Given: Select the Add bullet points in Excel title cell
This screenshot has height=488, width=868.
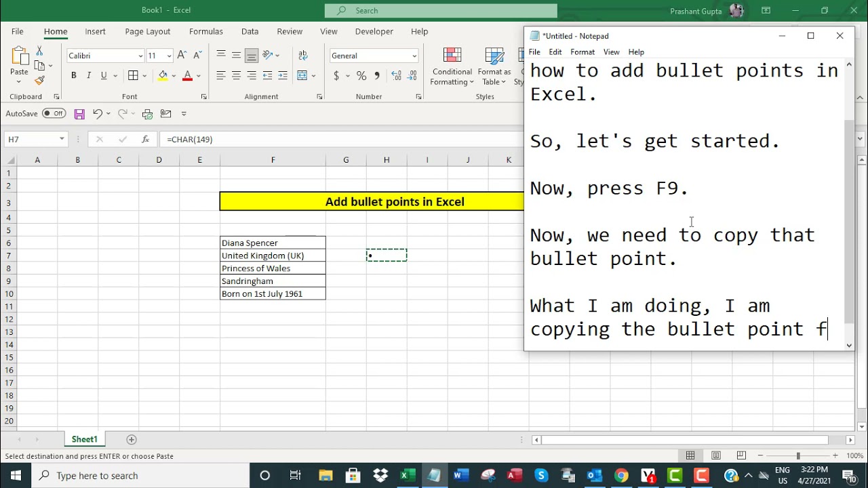Looking at the screenshot, I should pyautogui.click(x=372, y=201).
